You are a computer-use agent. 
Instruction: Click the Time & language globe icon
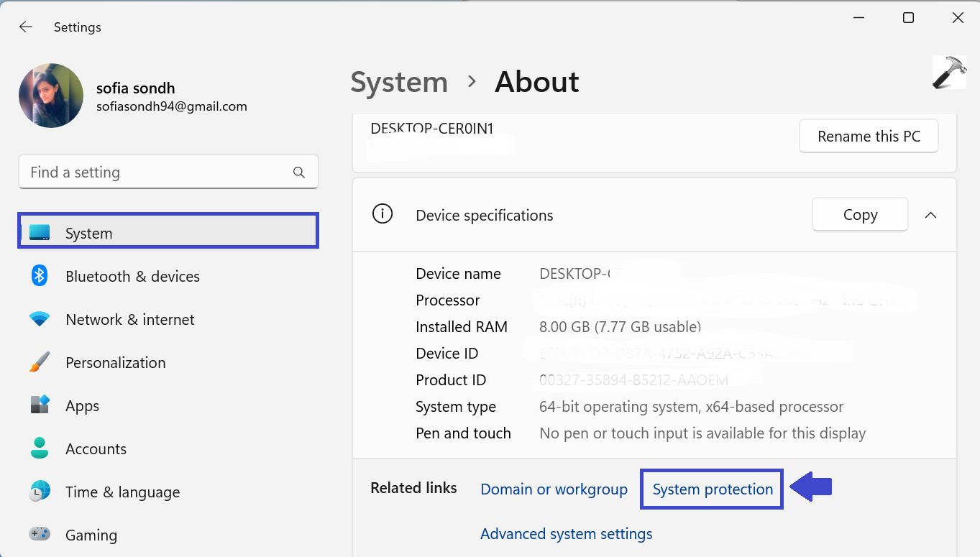tap(40, 492)
